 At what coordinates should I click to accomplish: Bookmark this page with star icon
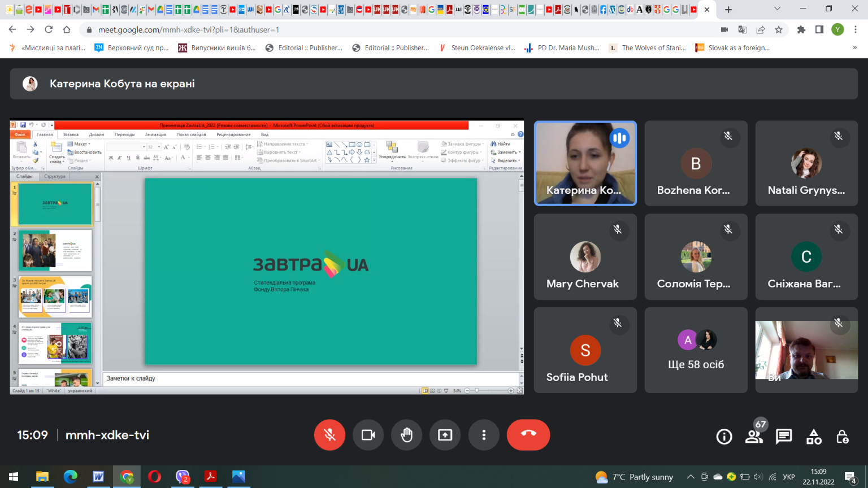[779, 29]
